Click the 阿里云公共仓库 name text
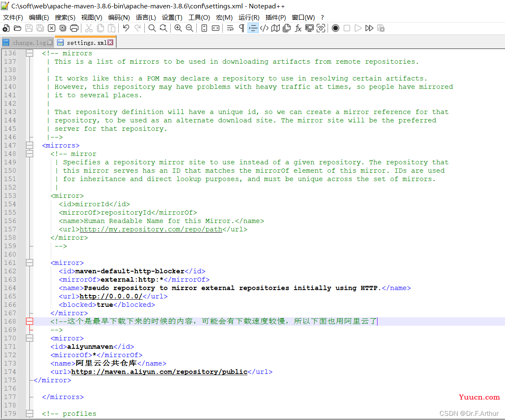 click(x=107, y=363)
